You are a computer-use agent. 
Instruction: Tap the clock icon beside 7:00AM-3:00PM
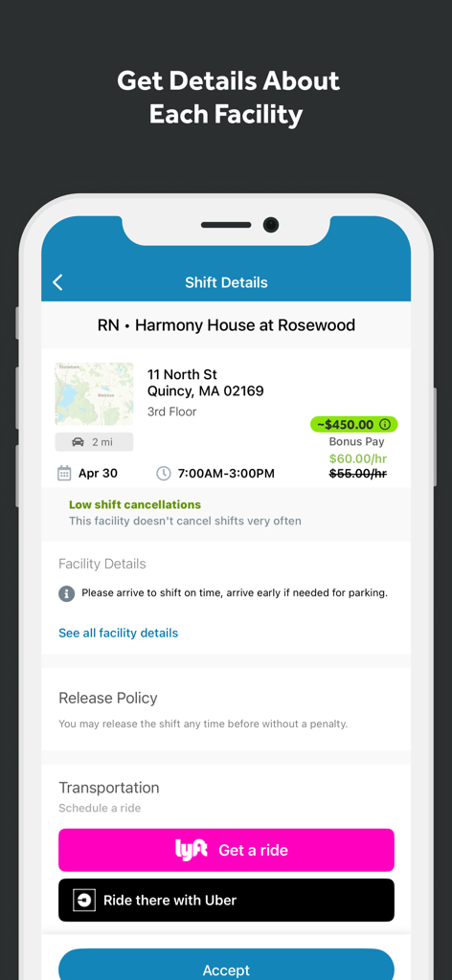pos(163,473)
